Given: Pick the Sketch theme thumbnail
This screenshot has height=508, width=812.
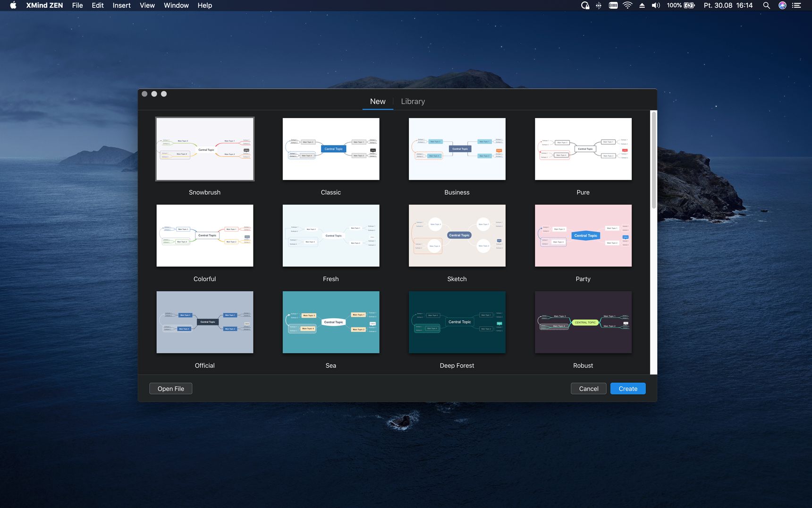Looking at the screenshot, I should point(457,235).
